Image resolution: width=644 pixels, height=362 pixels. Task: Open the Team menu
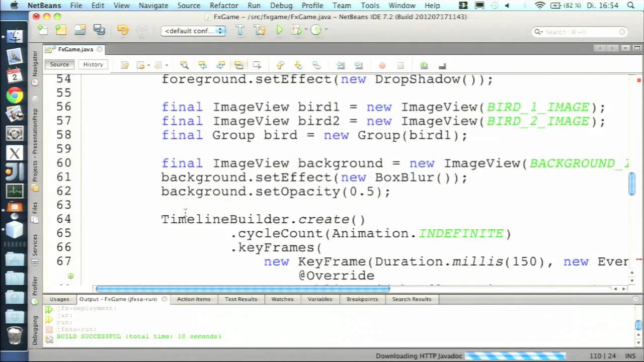click(x=342, y=6)
